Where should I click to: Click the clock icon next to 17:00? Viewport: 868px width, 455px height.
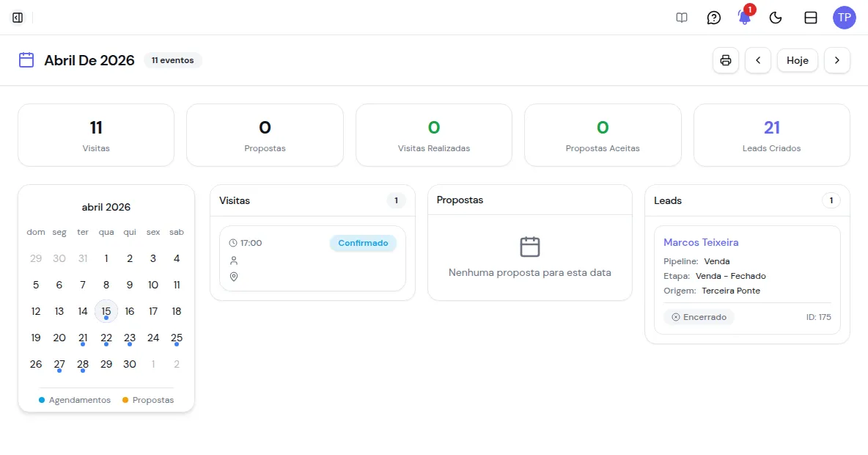click(233, 243)
